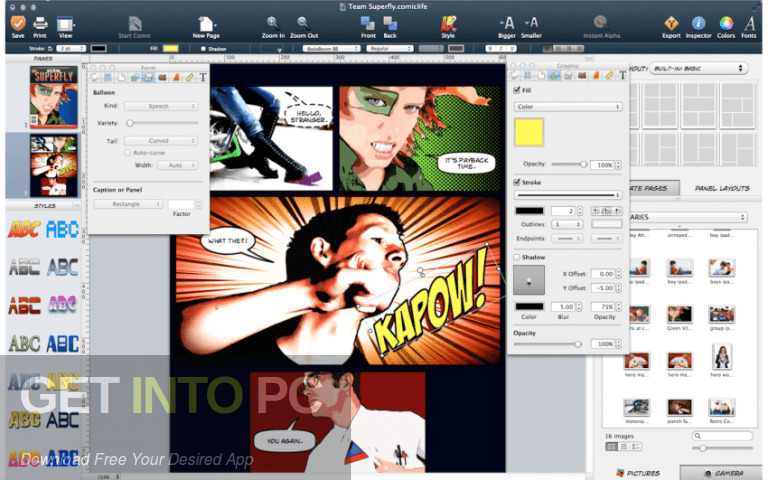Click the black stroke color swatch in format bar
Viewport: 768px width, 480px height.
click(x=98, y=48)
